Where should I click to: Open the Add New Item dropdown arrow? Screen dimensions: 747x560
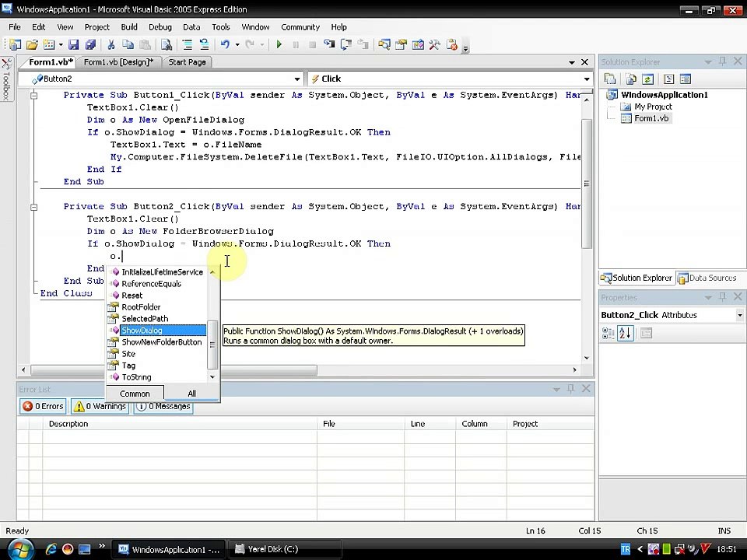61,45
